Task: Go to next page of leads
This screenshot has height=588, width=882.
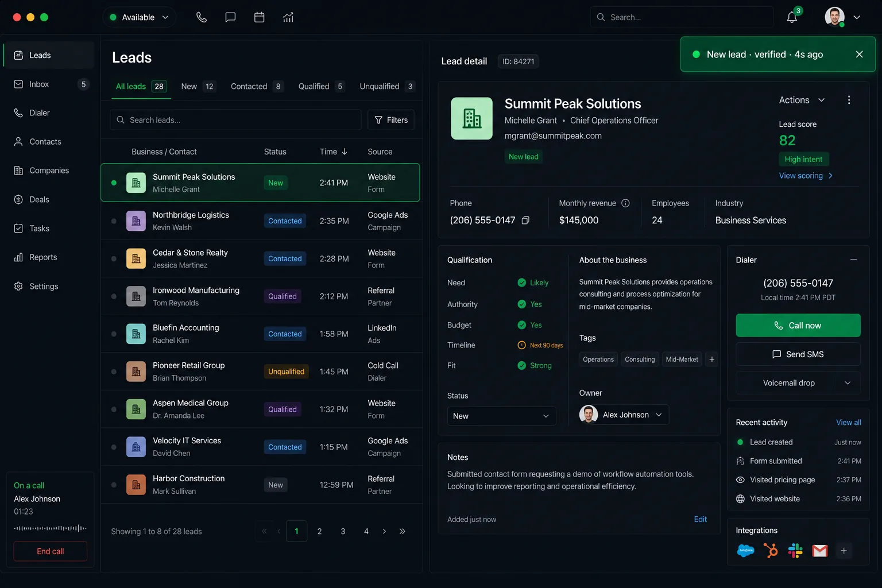Action: 384,532
